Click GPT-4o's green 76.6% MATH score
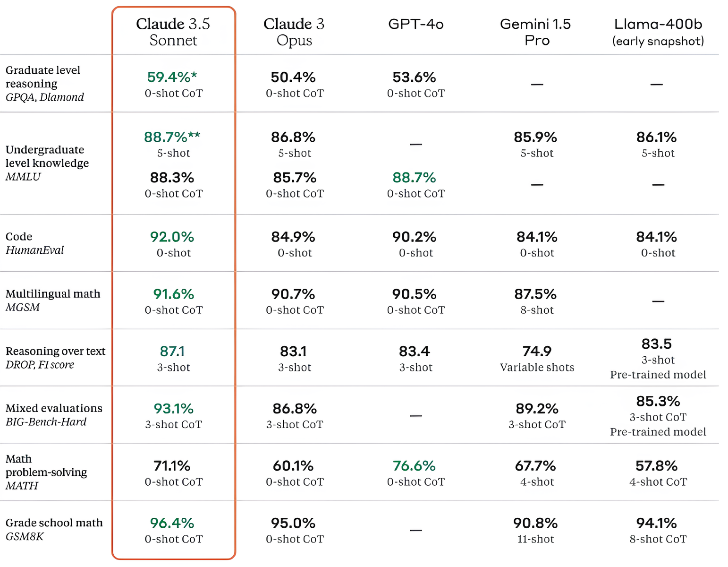This screenshot has height=567, width=728. [x=414, y=466]
